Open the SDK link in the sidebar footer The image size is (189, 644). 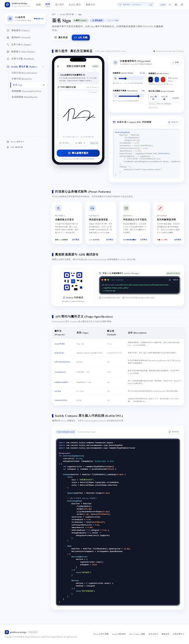click(15, 147)
